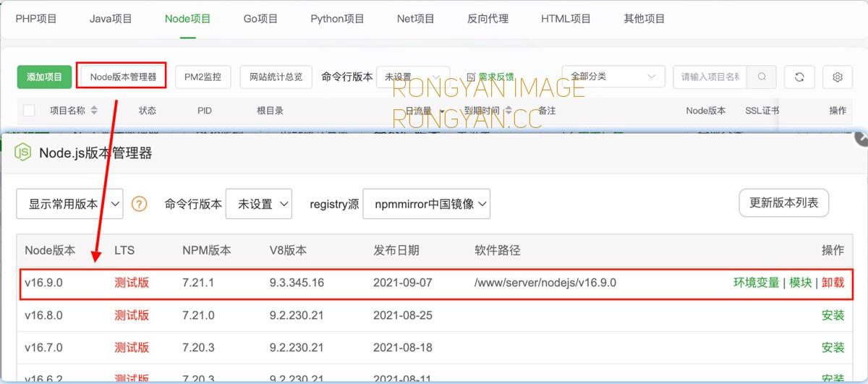Click the release date 2021-09-07
The height and width of the screenshot is (384, 868).
403,283
